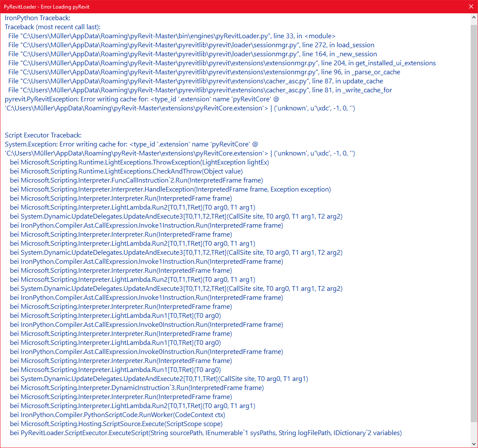This screenshot has height=448, width=478.
Task: Close the PyRevitLoader error window
Action: pyautogui.click(x=471, y=6)
